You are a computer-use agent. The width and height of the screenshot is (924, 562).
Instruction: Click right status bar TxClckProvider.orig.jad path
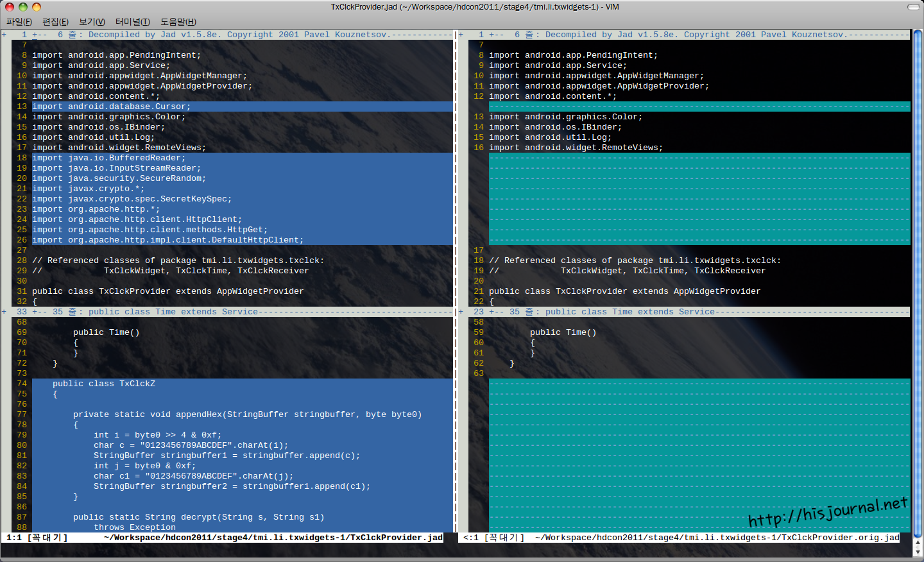(x=717, y=538)
